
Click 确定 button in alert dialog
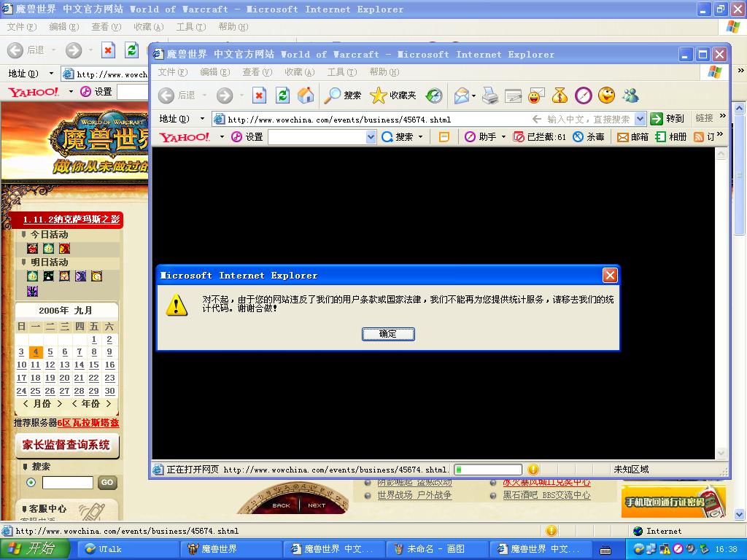[x=388, y=334]
